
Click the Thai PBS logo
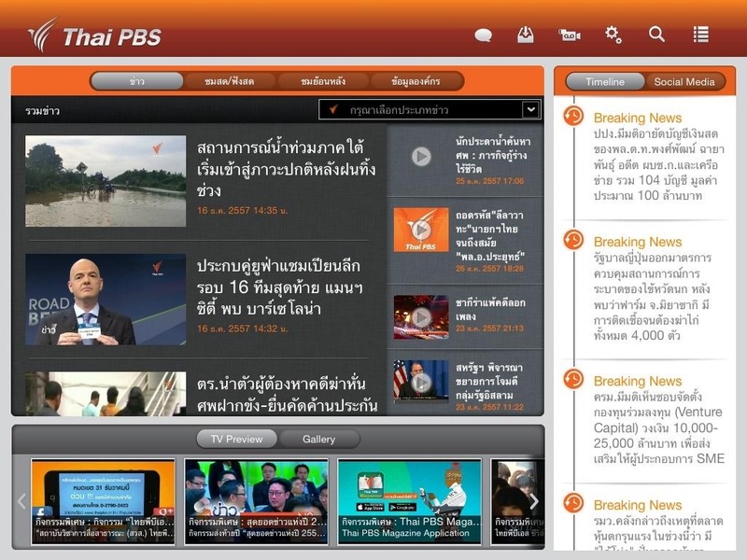pyautogui.click(x=95, y=35)
